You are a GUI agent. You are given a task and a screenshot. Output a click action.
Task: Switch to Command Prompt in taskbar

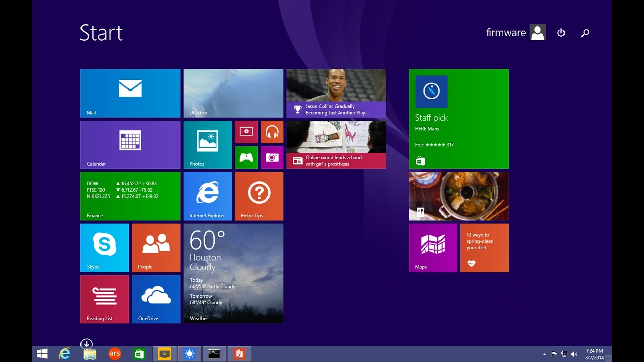[x=214, y=354]
